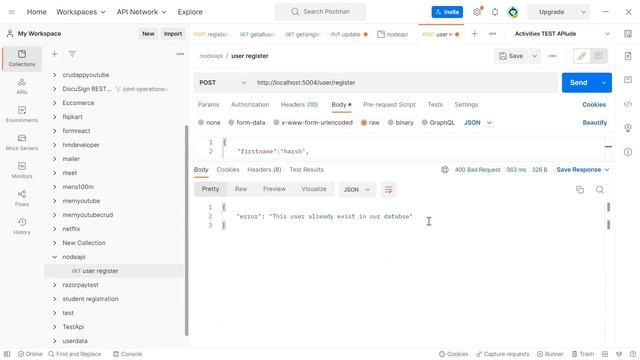Open the response JSON format dropdown

pos(357,189)
